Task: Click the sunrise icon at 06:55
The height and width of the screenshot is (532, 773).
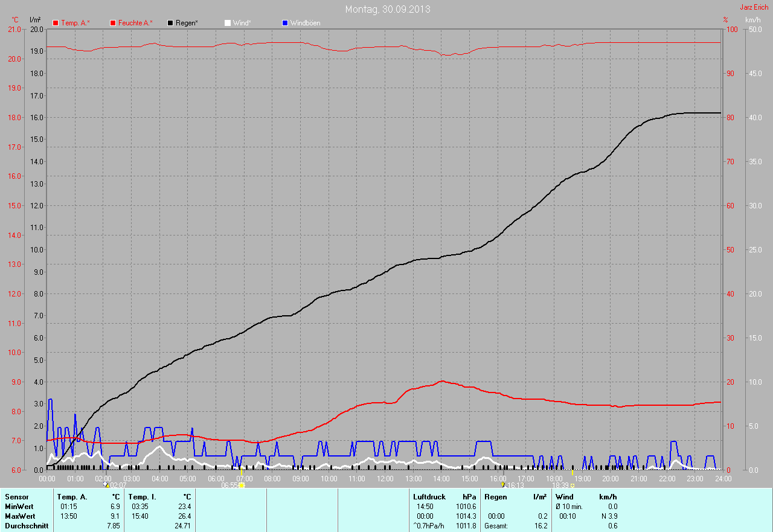Action: [242, 485]
